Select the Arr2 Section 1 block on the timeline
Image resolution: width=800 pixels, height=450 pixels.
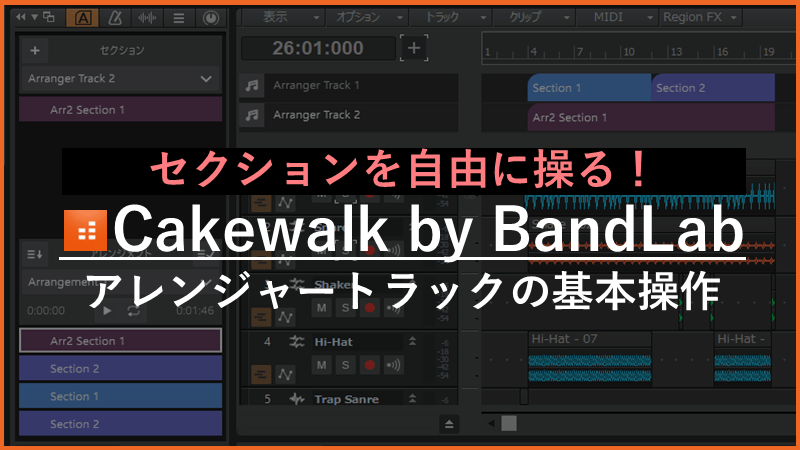(x=651, y=117)
